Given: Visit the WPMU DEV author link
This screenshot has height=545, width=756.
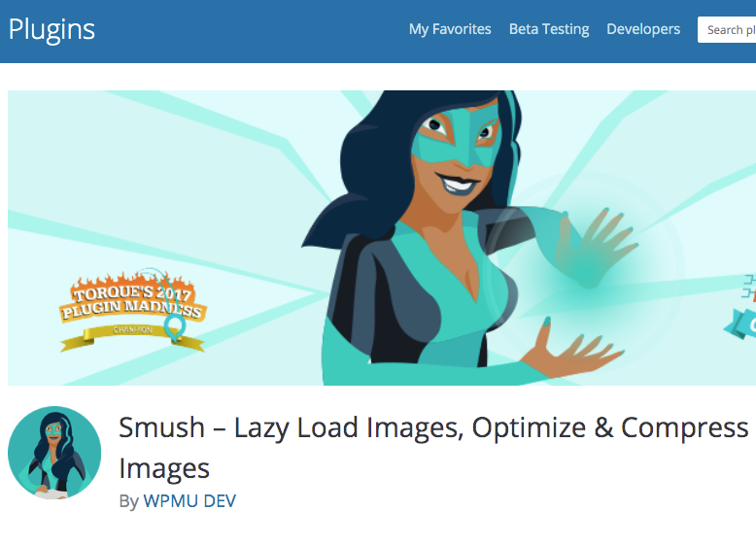Looking at the screenshot, I should pos(189,501).
